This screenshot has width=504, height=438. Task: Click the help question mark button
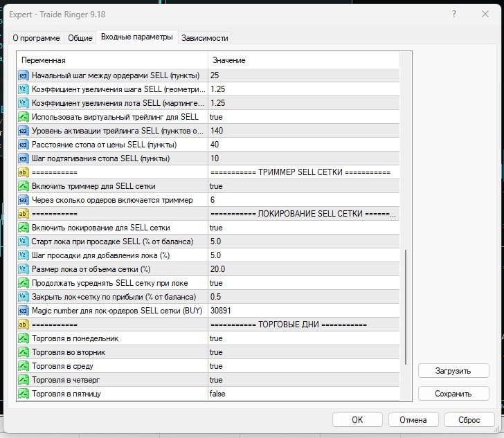(x=454, y=14)
